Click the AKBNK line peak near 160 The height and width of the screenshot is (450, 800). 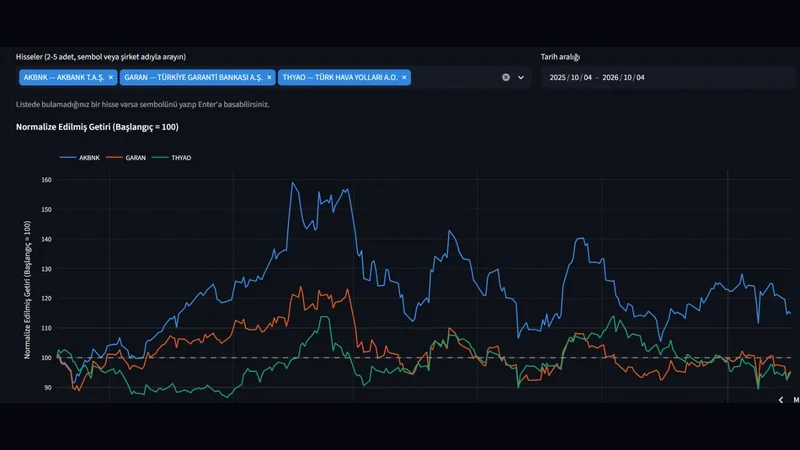pos(293,183)
